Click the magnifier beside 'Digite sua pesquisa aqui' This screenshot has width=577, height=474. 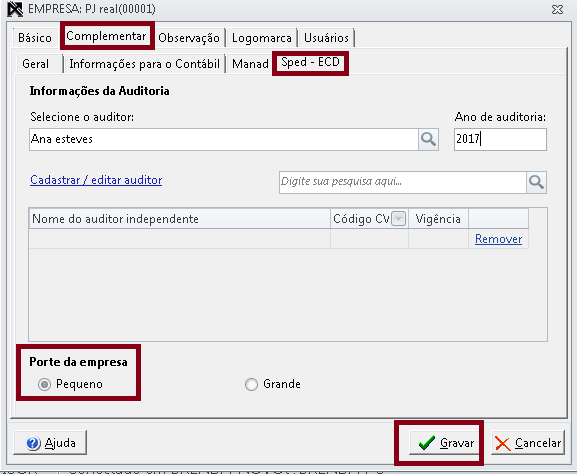(536, 182)
